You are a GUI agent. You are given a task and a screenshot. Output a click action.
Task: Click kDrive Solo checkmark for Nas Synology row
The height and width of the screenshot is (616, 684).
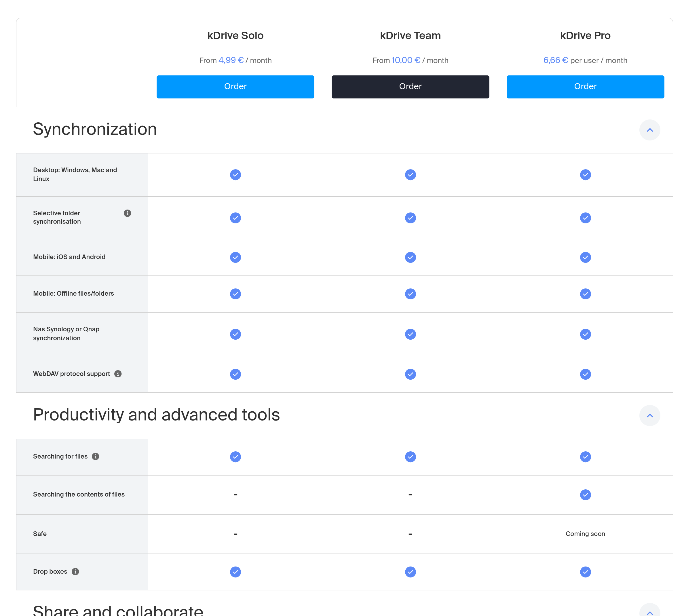235,334
